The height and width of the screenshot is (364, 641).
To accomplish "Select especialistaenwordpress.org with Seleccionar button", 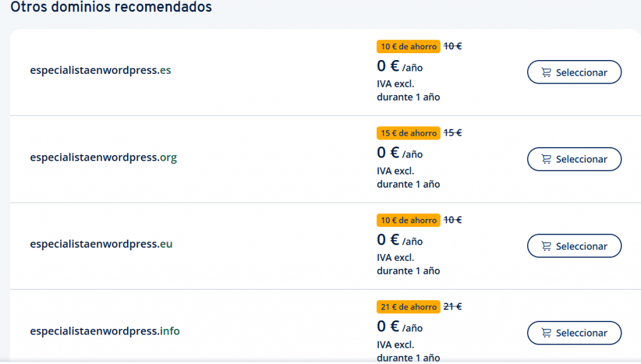I will [575, 159].
